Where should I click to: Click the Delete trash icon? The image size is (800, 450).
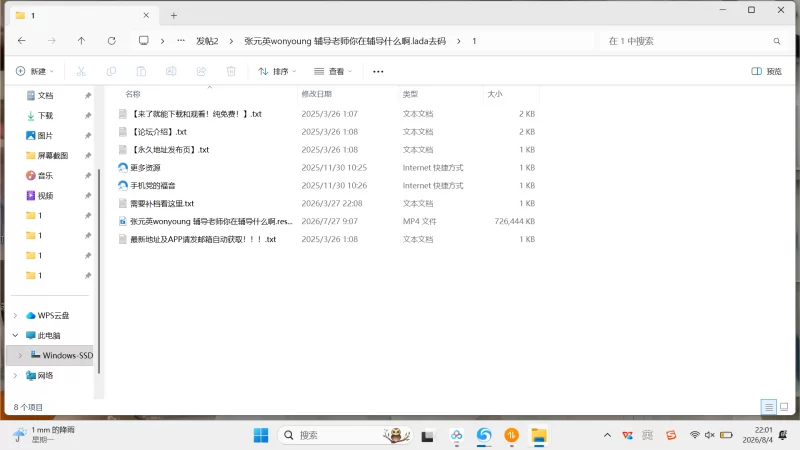click(x=231, y=71)
